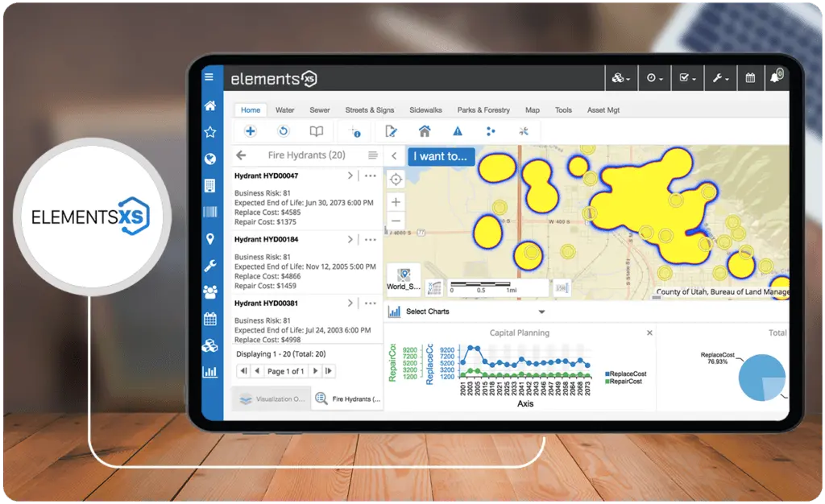Open more options for Hydrant HYD00184
The height and width of the screenshot is (504, 825).
tap(371, 240)
